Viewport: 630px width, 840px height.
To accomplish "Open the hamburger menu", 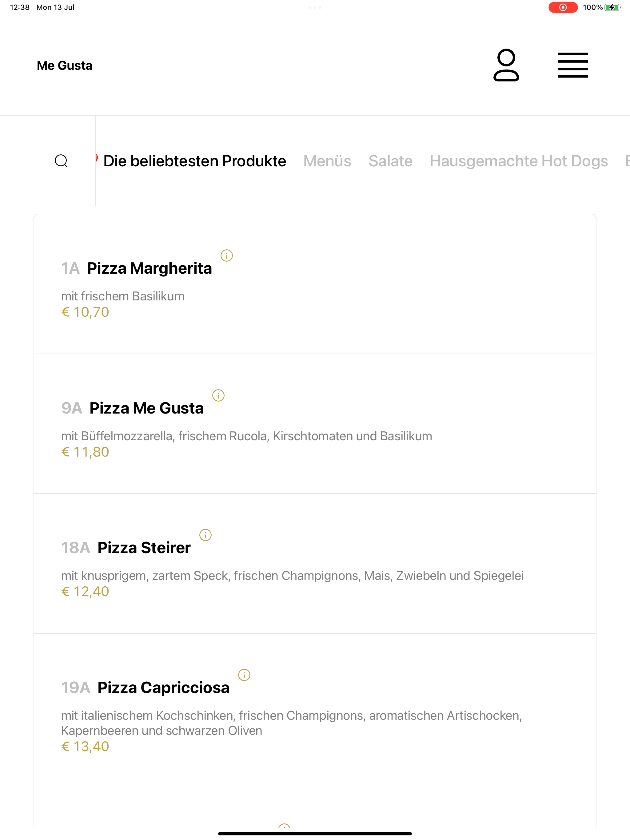I will click(573, 65).
